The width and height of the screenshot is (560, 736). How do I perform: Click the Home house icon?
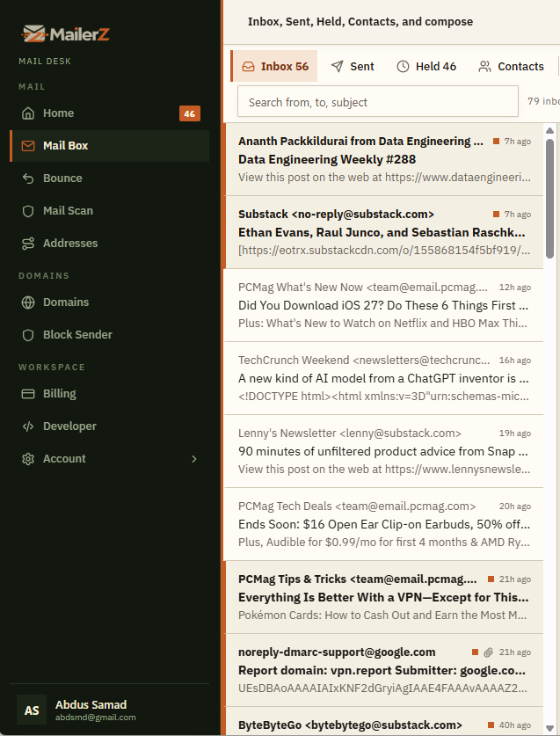pos(28,113)
